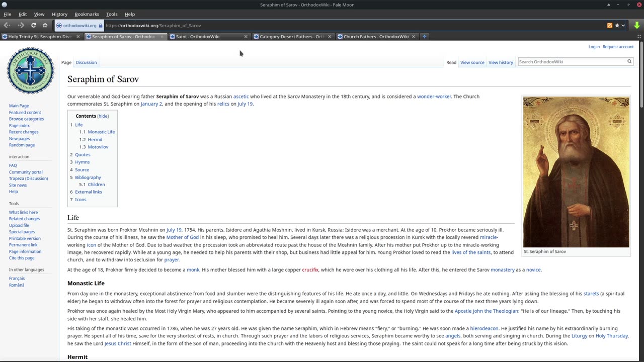Go back with the browser back arrow
Image resolution: width=644 pixels, height=362 pixels.
[7, 25]
